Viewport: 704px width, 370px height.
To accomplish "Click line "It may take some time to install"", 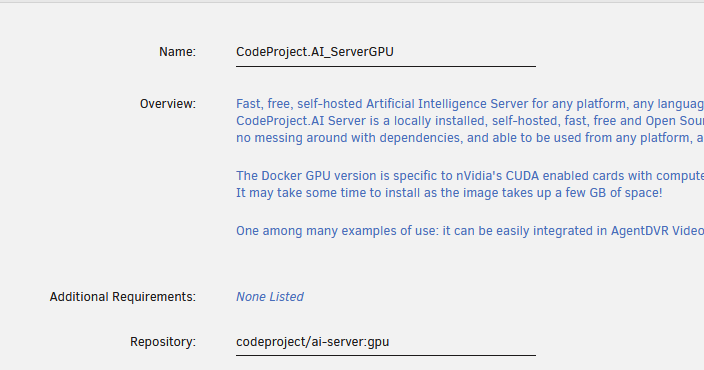I will [449, 193].
